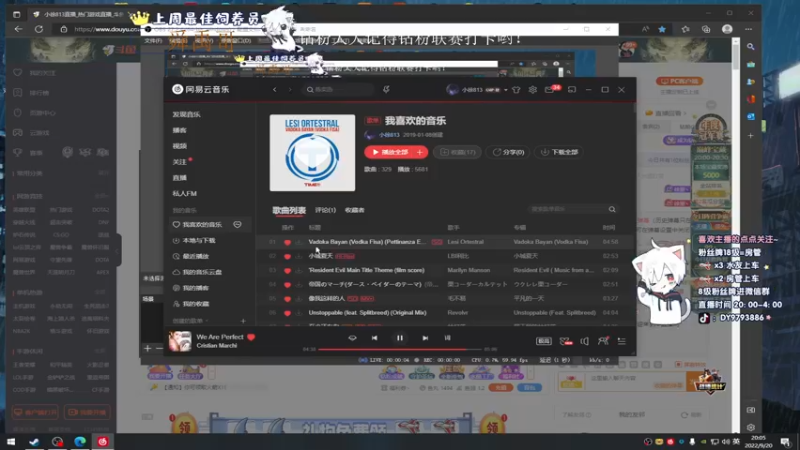Open the skin shirt icon in title bar
This screenshot has height=450, width=800.
click(516, 90)
